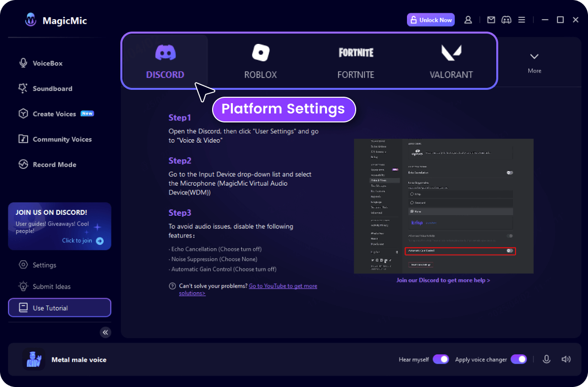Click the Use Tutorial book icon

coord(23,308)
